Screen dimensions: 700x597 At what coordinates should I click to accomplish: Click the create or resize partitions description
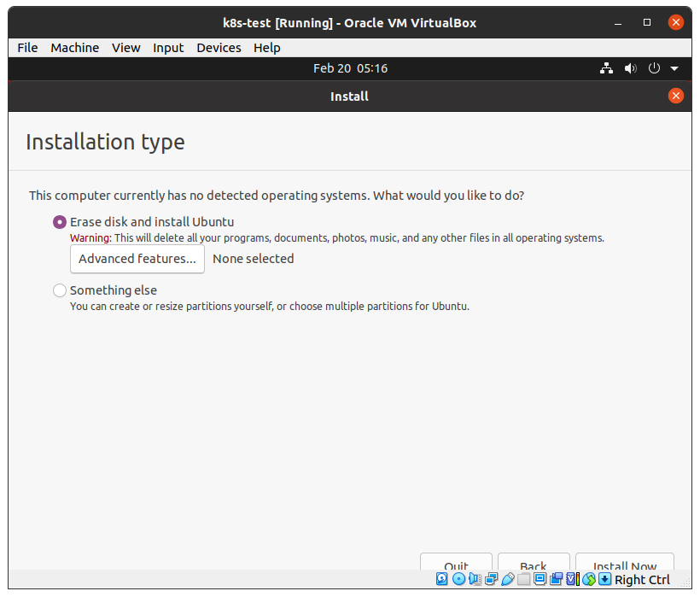(x=270, y=307)
